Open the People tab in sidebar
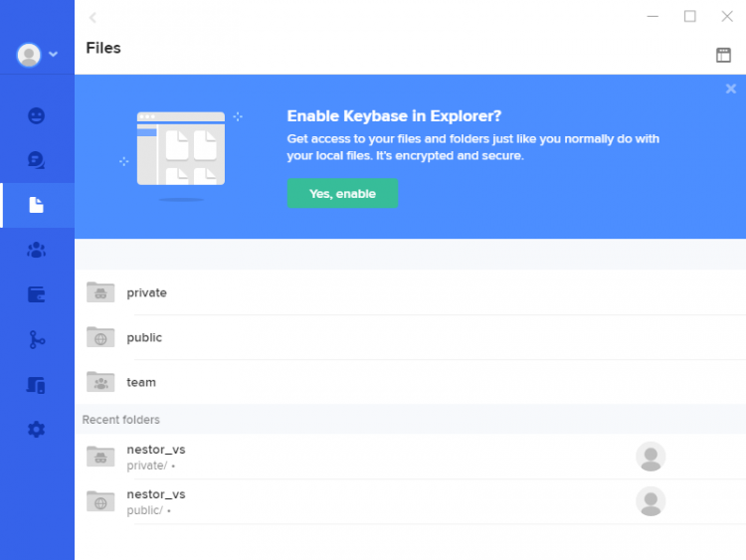 [x=37, y=115]
